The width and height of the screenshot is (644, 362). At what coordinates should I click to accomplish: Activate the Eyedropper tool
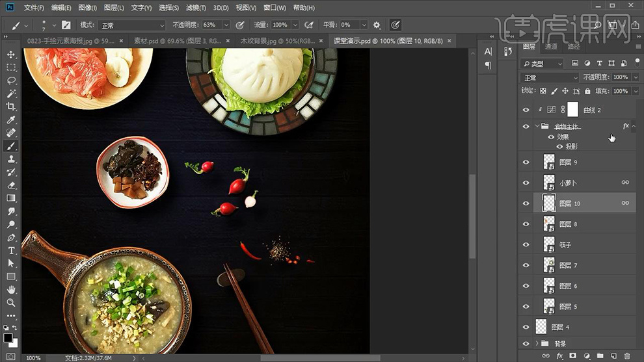click(11, 120)
